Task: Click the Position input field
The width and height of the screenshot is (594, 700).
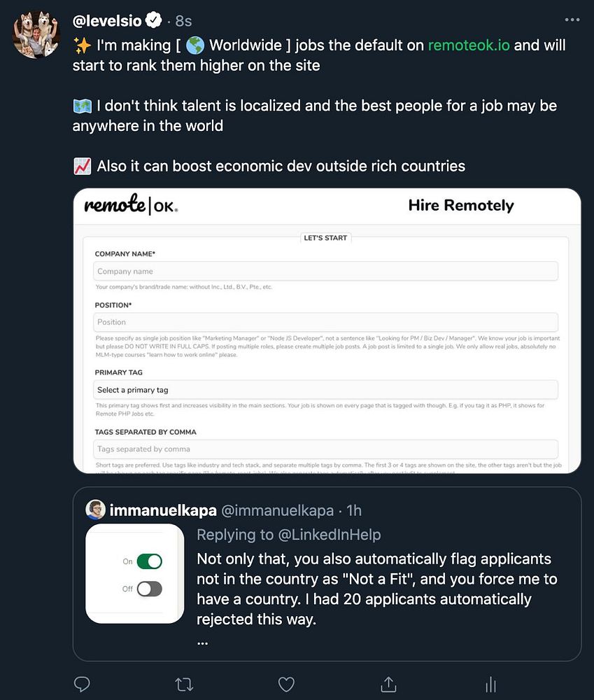Action: [x=325, y=322]
